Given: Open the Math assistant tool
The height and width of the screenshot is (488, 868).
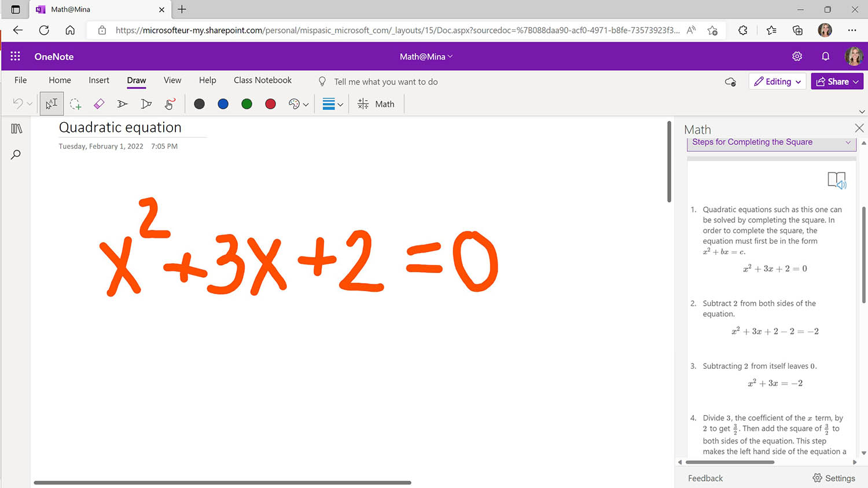Looking at the screenshot, I should 376,104.
